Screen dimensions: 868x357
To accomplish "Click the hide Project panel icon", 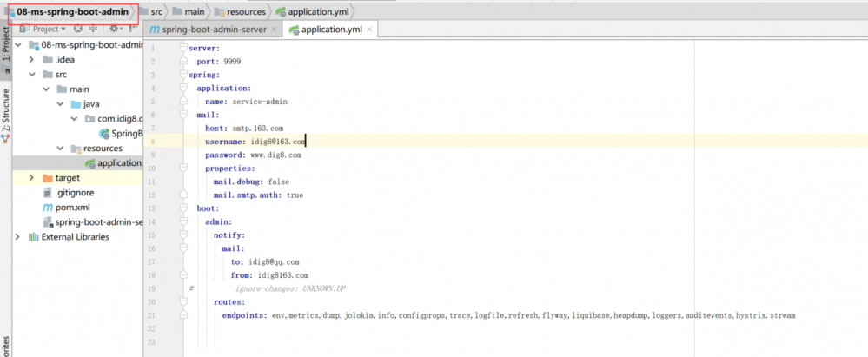I will [134, 29].
